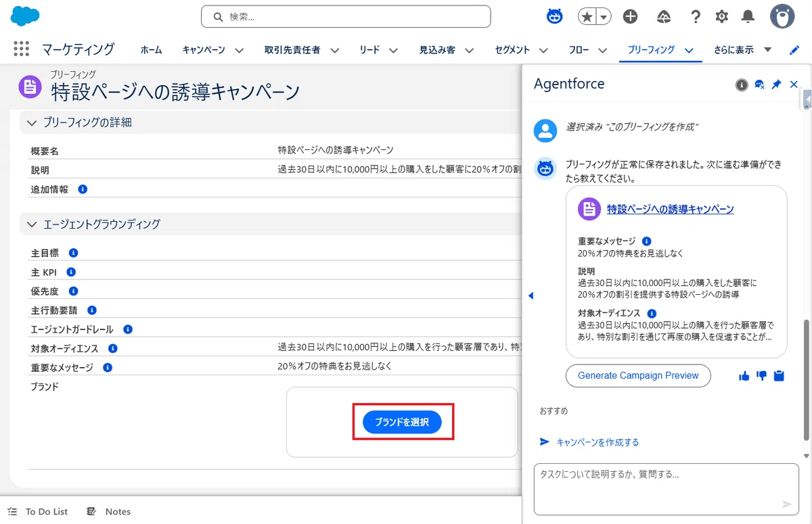Open the セグメント tab
Viewport: 812px width, 524px height.
click(x=512, y=50)
